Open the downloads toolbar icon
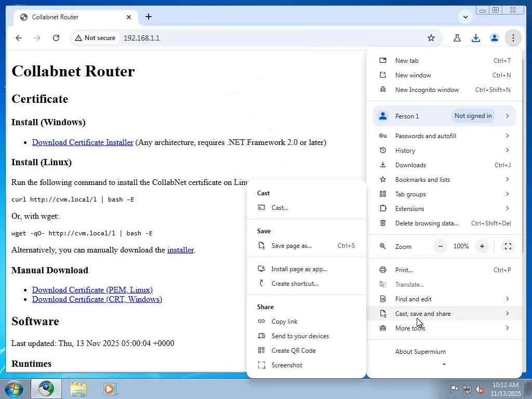This screenshot has height=399, width=532. tap(476, 38)
